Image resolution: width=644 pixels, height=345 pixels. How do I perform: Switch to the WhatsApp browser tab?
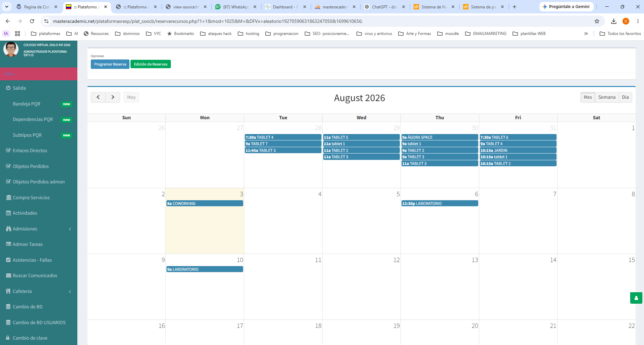pyautogui.click(x=236, y=7)
